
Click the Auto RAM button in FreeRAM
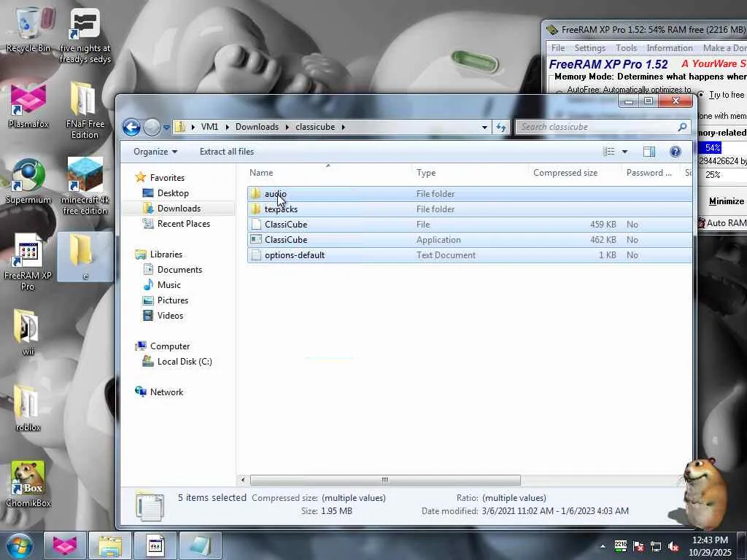[x=723, y=223]
